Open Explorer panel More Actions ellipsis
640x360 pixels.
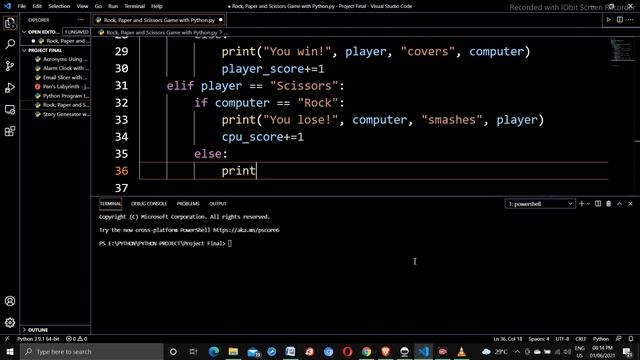[80, 20]
